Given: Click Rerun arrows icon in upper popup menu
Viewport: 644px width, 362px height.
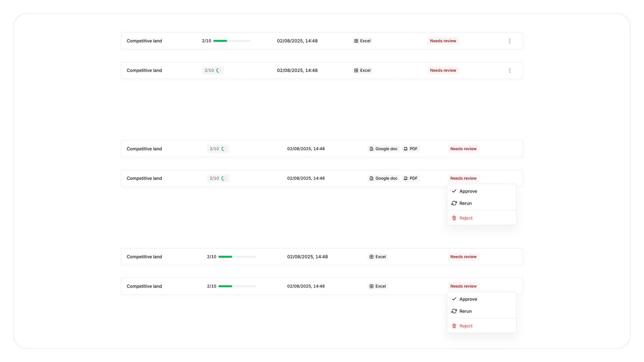Looking at the screenshot, I should [x=454, y=203].
